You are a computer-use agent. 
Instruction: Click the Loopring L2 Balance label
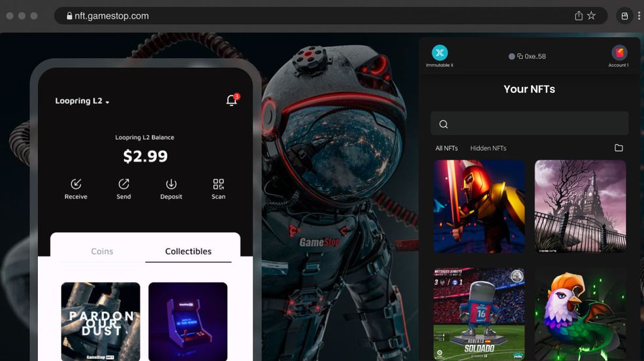144,137
